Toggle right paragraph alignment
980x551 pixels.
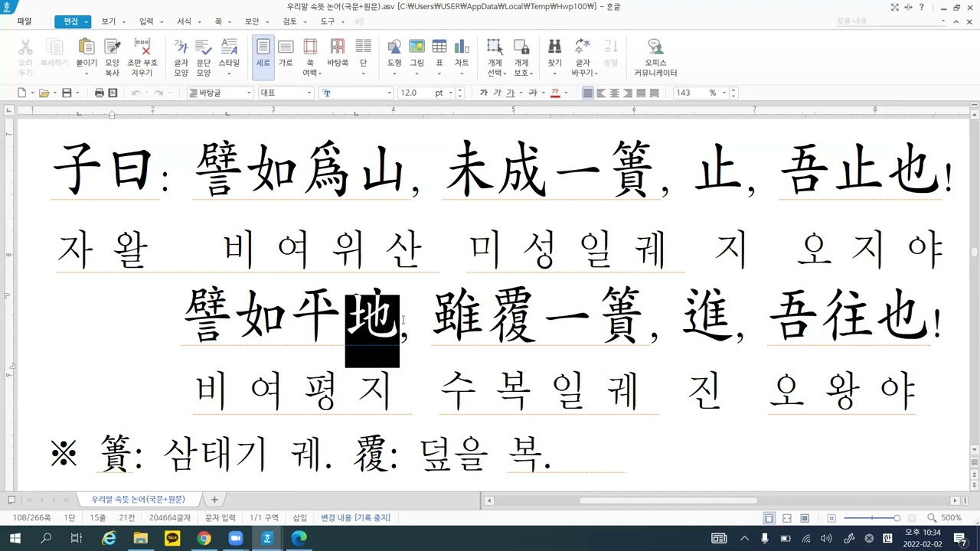(628, 93)
